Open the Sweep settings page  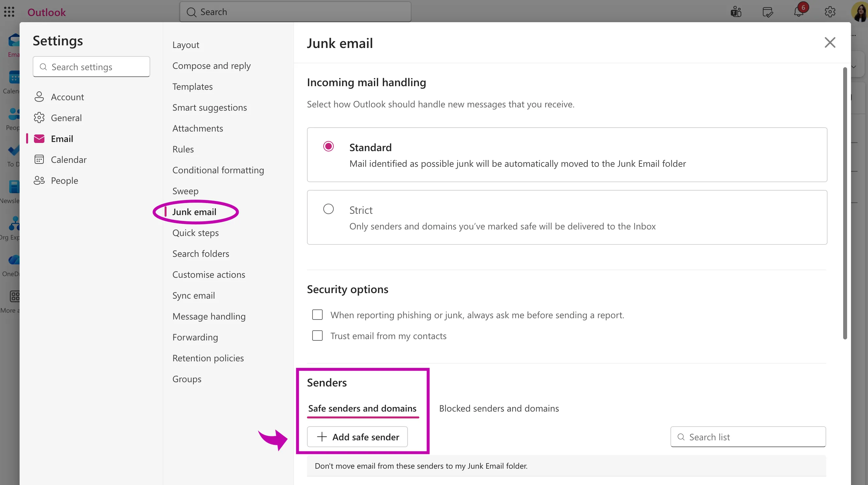pyautogui.click(x=185, y=191)
